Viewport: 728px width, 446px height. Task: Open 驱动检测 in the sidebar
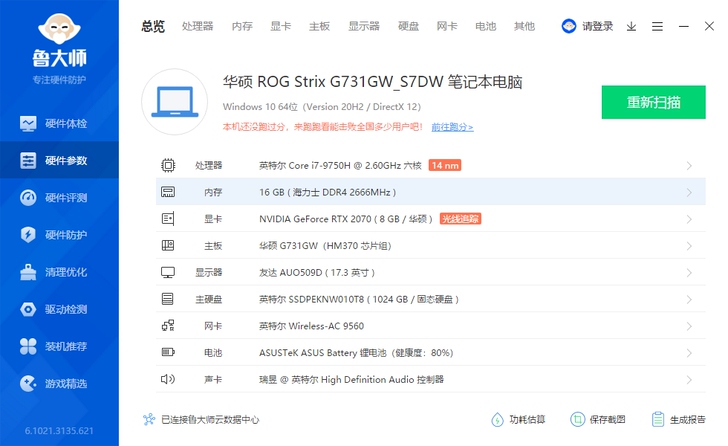[x=59, y=309]
